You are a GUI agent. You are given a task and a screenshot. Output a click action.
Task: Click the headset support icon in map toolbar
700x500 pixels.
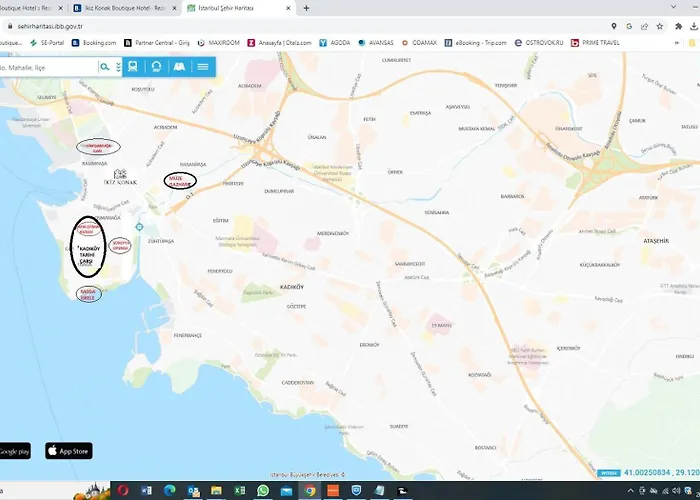156,67
